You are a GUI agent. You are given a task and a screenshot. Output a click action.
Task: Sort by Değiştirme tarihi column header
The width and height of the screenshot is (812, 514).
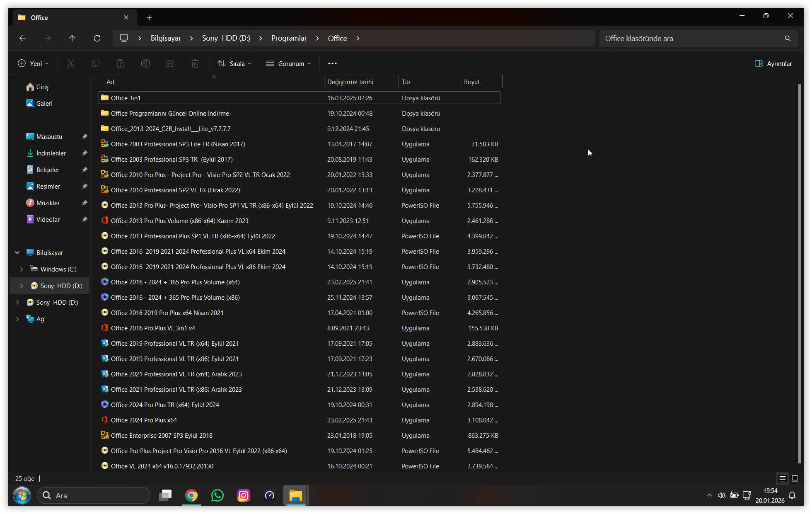[361, 82]
